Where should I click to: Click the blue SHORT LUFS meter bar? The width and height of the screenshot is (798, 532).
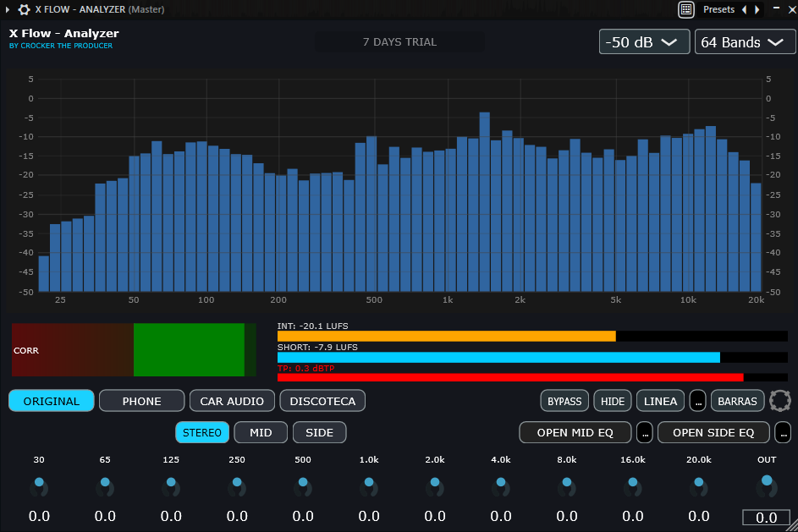498,357
